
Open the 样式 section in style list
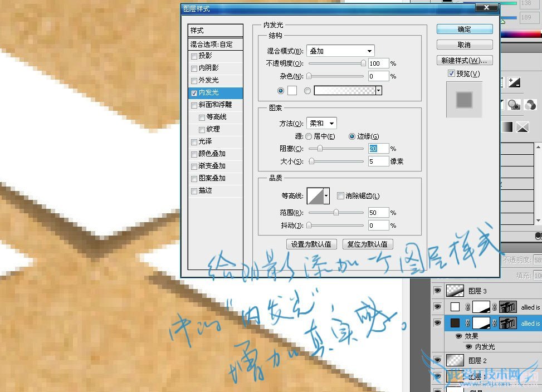pos(216,31)
